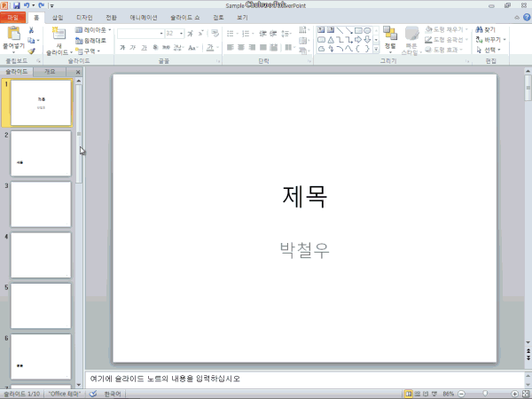Redo the last action

(x=41, y=5)
